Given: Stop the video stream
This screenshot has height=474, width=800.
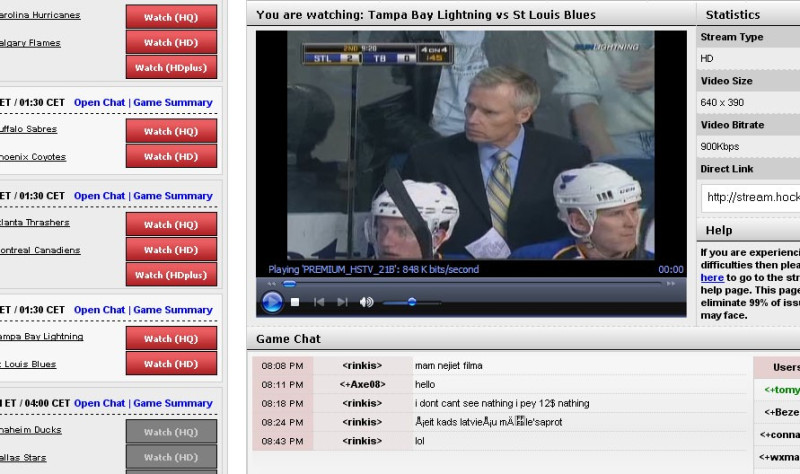Looking at the screenshot, I should (x=295, y=302).
